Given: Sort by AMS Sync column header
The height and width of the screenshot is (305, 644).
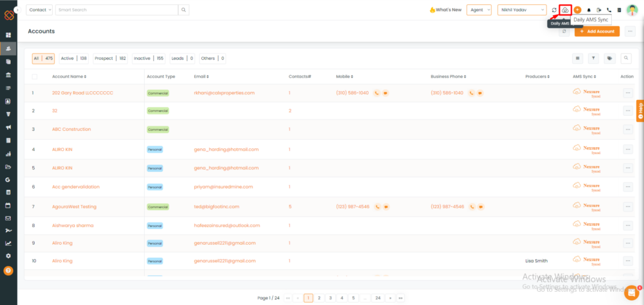Looking at the screenshot, I should coord(584,77).
